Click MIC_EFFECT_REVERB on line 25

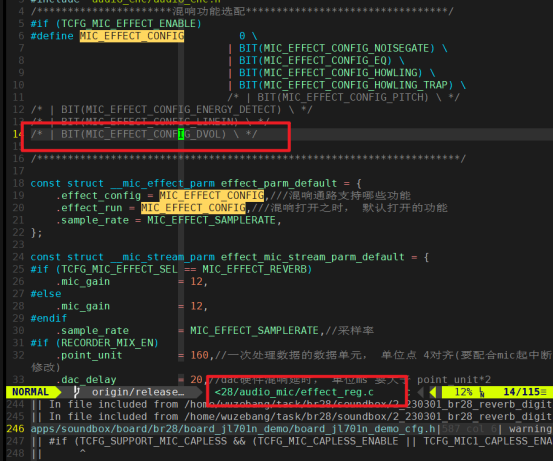click(x=254, y=270)
